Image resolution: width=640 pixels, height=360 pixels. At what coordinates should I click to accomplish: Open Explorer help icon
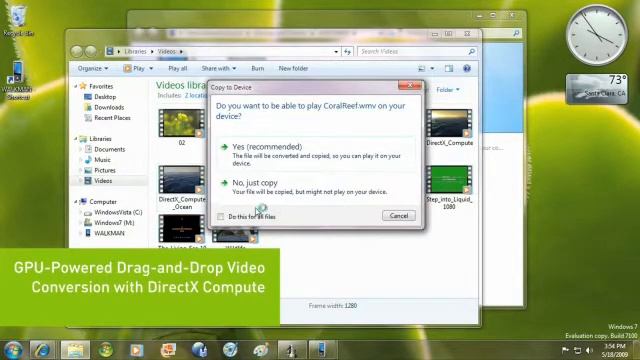(467, 69)
